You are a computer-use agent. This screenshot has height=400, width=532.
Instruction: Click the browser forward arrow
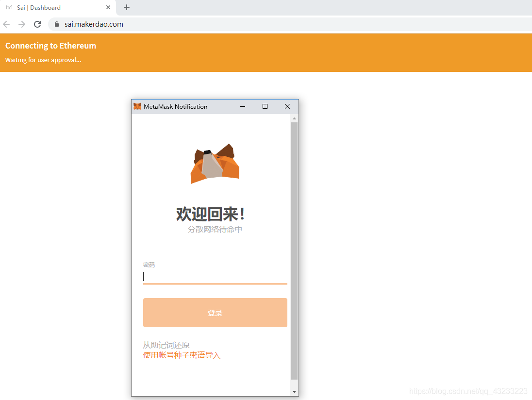click(22, 24)
